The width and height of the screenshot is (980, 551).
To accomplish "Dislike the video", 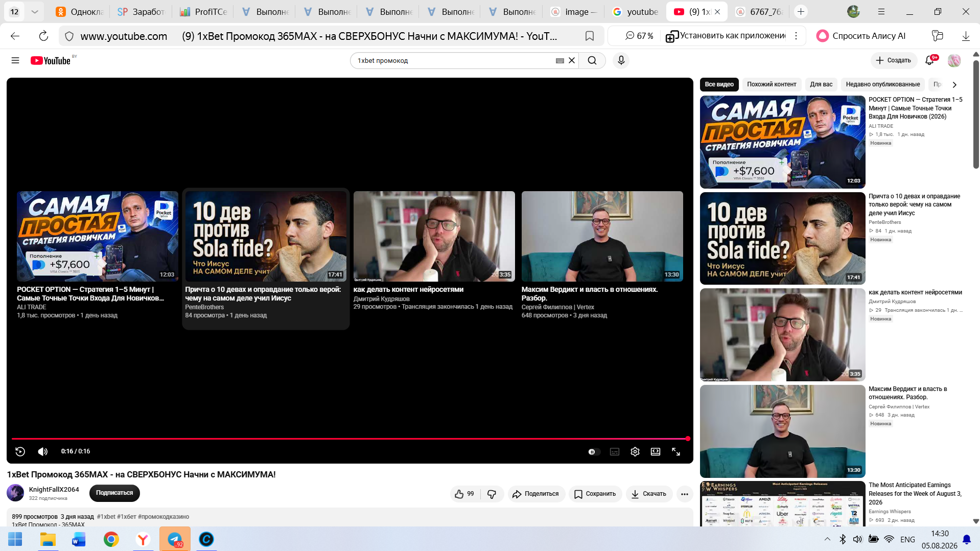I will (492, 494).
